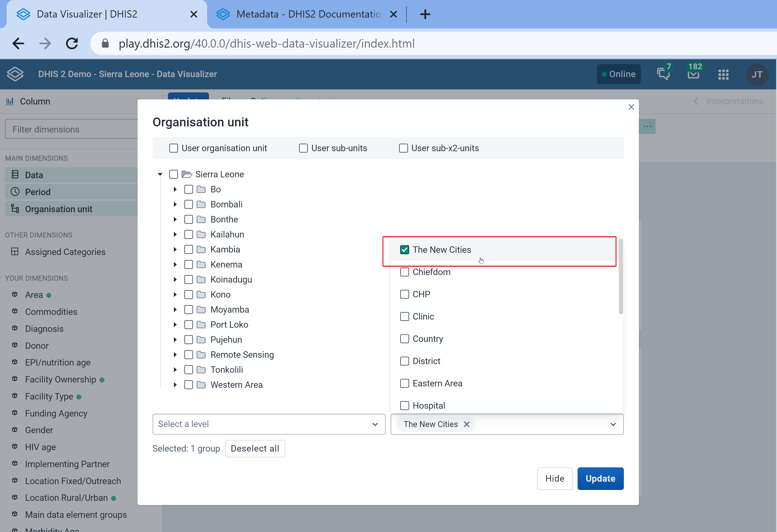Click the browser address bar URL
Image resolution: width=777 pixels, height=532 pixels.
point(267,43)
